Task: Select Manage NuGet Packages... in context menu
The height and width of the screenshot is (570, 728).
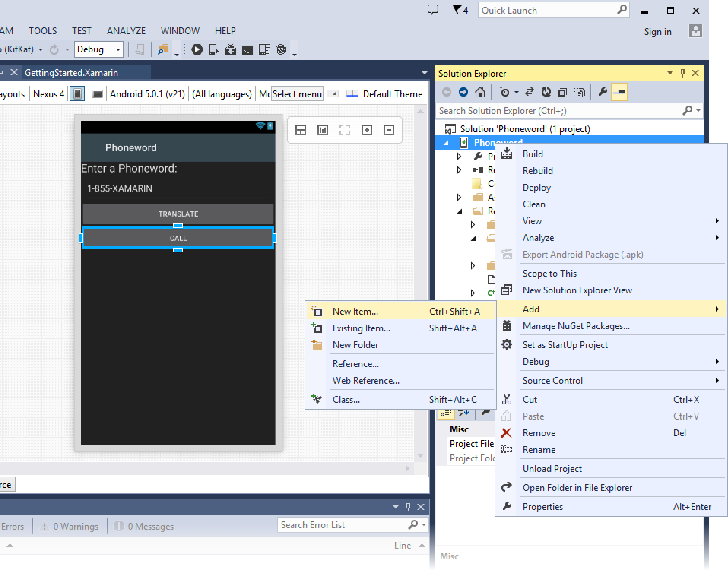Action: [576, 326]
